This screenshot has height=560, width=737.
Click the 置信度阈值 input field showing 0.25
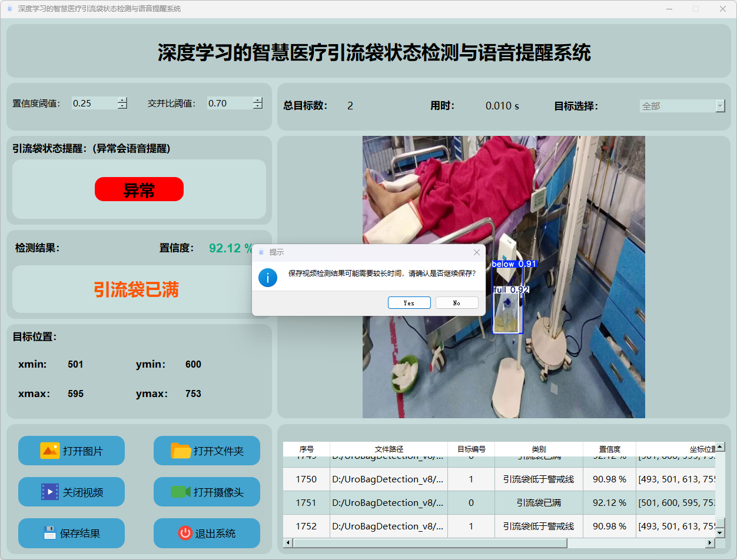[93, 104]
